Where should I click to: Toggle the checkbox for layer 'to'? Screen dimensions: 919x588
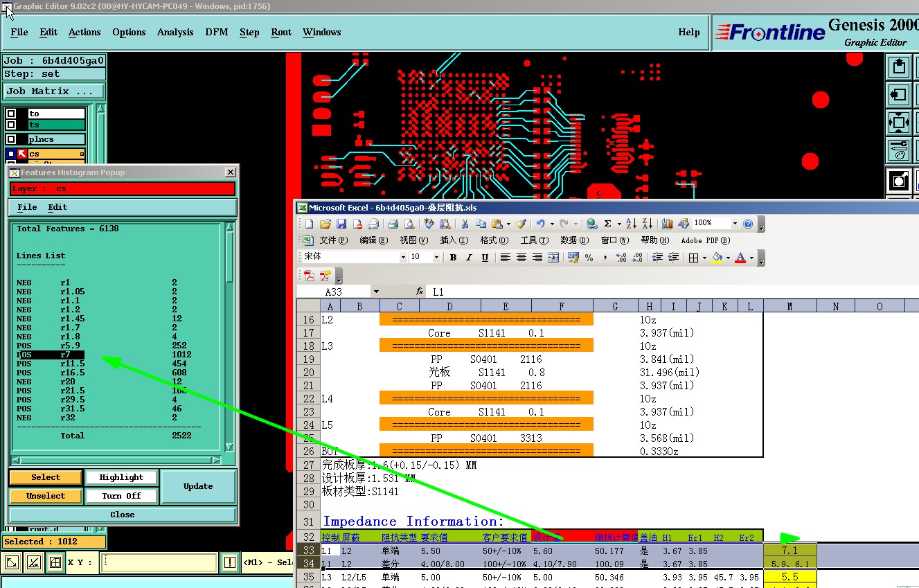(x=11, y=114)
